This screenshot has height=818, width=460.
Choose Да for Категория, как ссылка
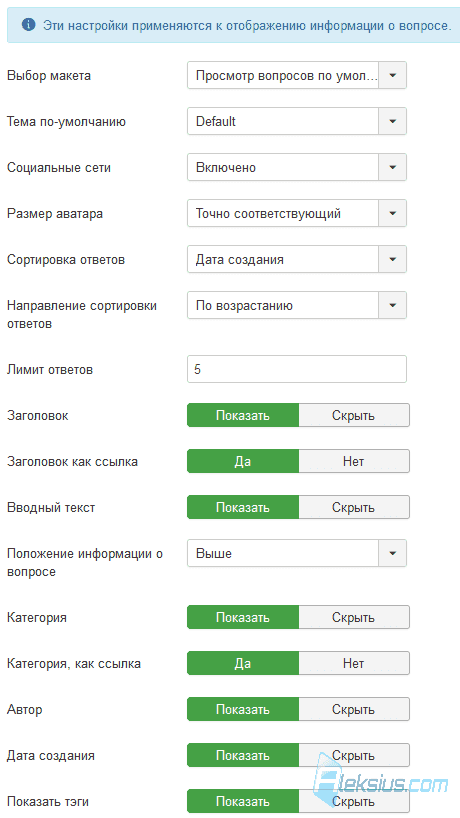click(243, 664)
